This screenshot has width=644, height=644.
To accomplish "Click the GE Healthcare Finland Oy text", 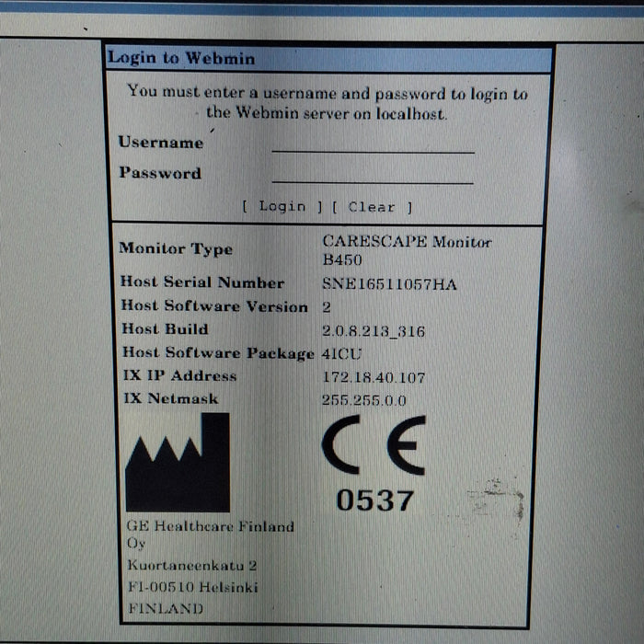I will pyautogui.click(x=211, y=535).
